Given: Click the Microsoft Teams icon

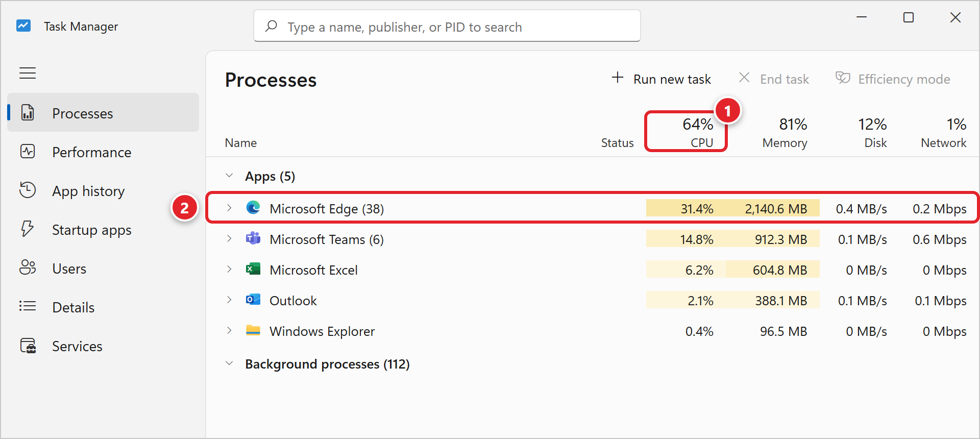Looking at the screenshot, I should click(x=253, y=238).
